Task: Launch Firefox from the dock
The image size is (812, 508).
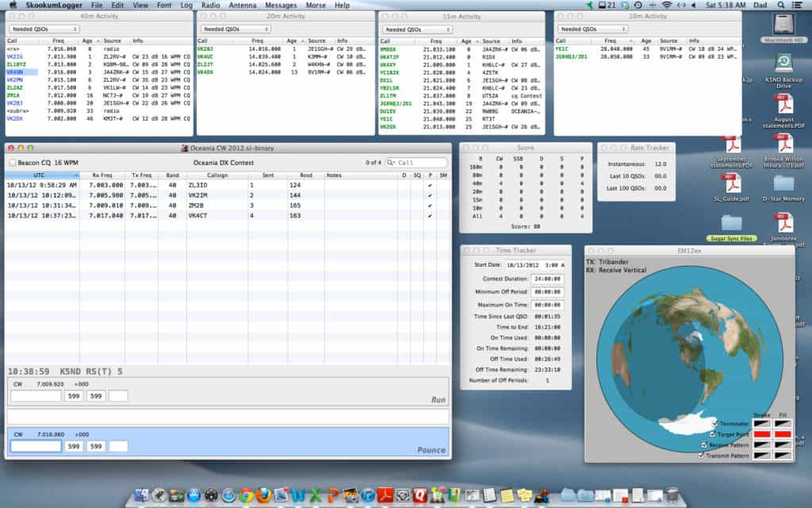Action: coord(263,495)
